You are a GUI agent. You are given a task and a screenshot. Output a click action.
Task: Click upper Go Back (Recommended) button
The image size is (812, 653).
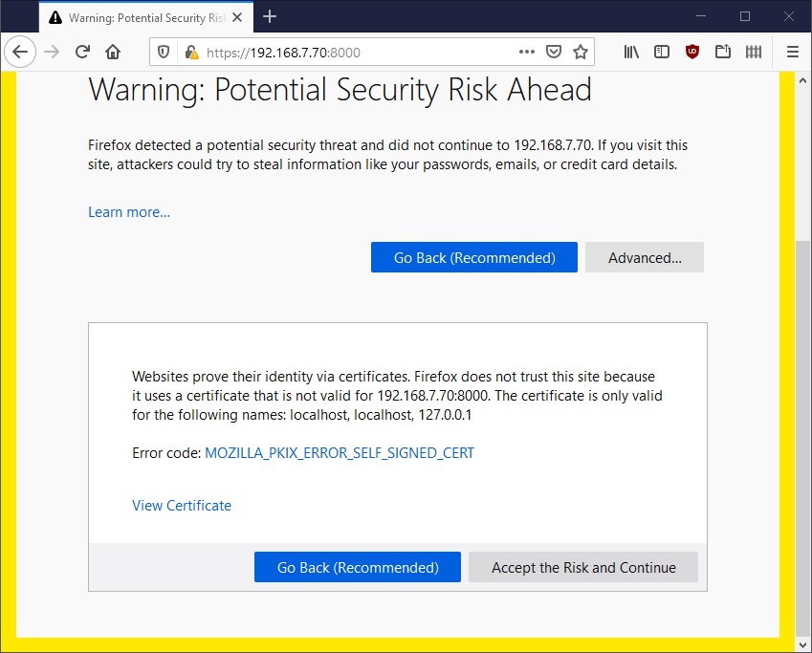[474, 257]
